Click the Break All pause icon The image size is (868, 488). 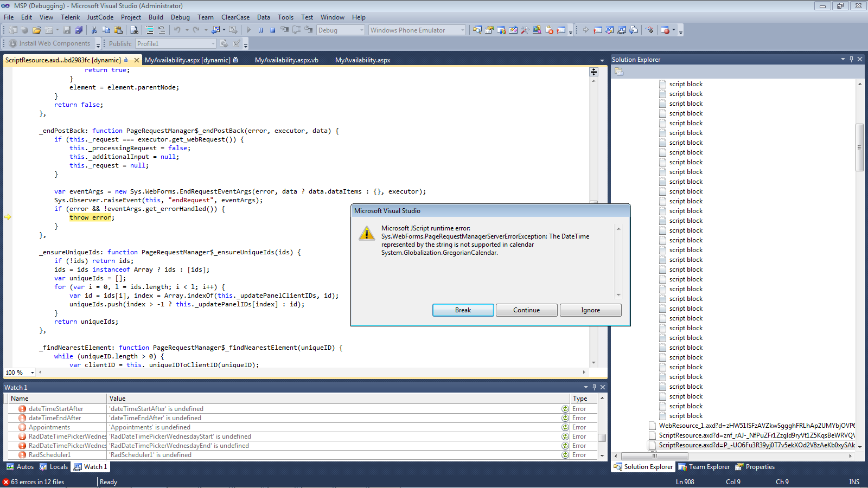(x=260, y=30)
